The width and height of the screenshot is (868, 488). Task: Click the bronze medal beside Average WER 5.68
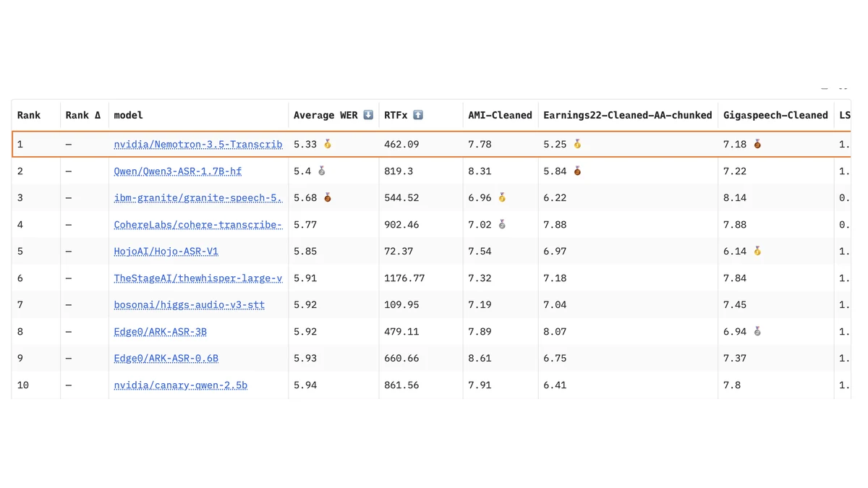coord(328,197)
